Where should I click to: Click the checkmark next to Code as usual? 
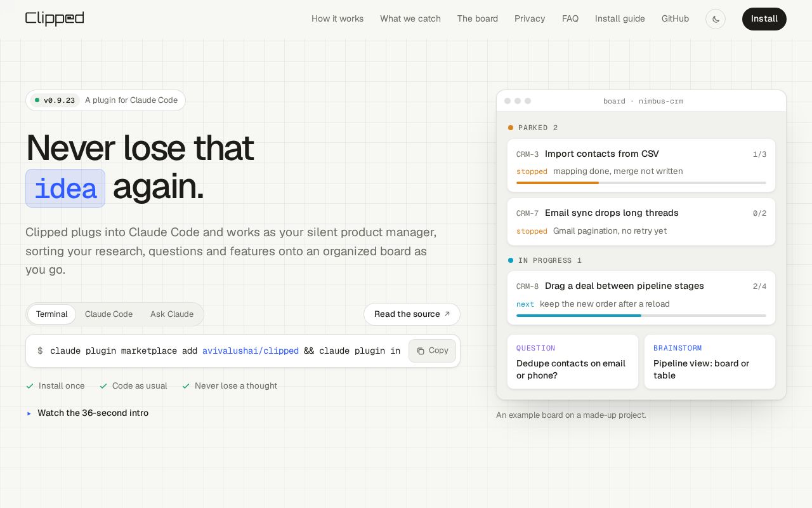pos(103,386)
